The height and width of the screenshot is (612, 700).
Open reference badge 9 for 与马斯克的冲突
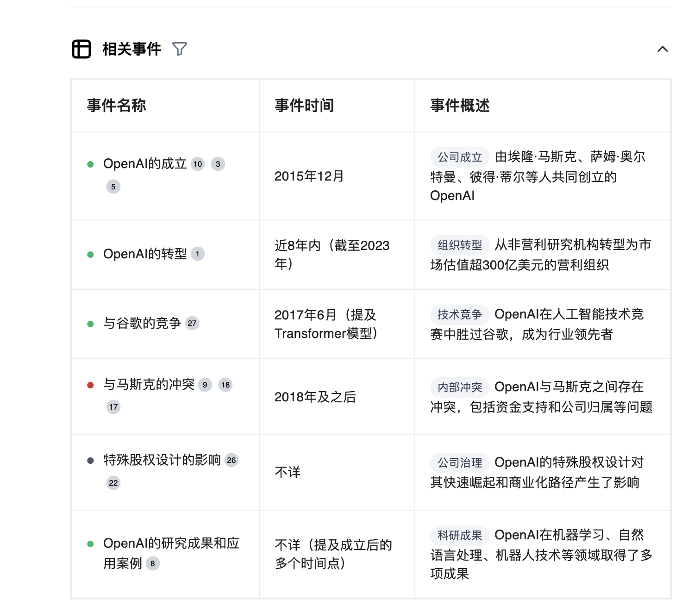205,385
